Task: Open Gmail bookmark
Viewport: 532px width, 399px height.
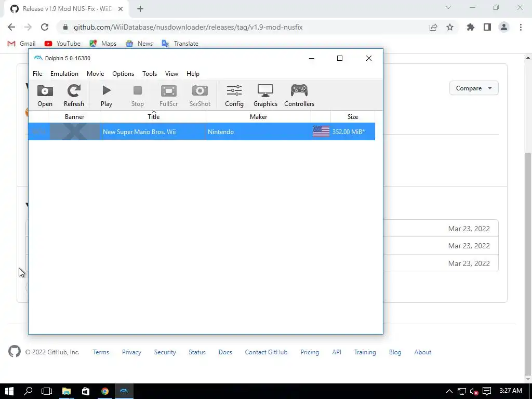Action: [22, 44]
